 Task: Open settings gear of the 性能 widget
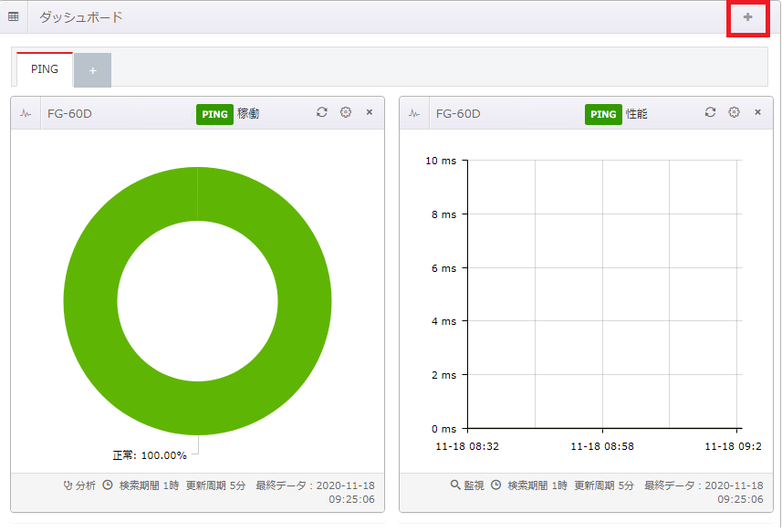[735, 112]
